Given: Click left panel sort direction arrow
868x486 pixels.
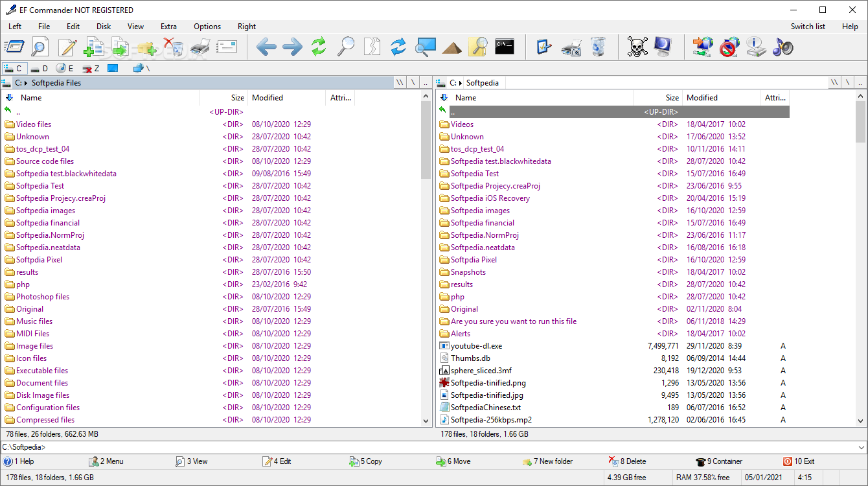Looking at the screenshot, I should click(9, 97).
